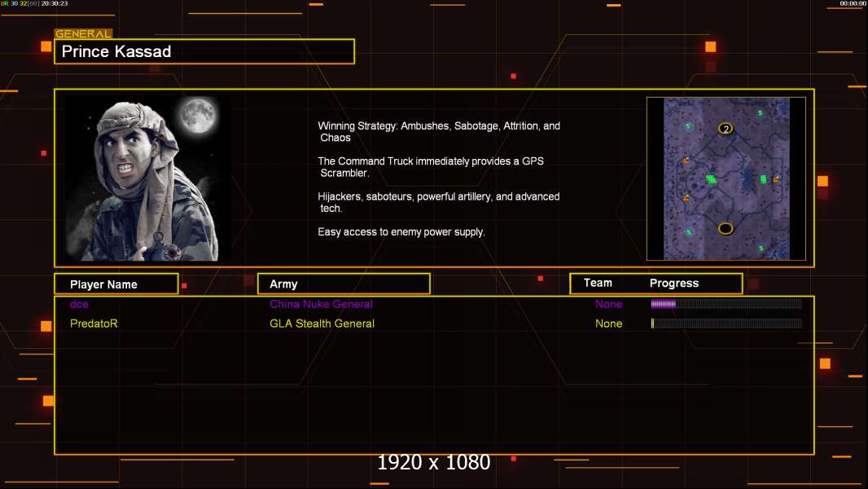Click dce's team value None
Screen dimensions: 868x489
pos(608,304)
